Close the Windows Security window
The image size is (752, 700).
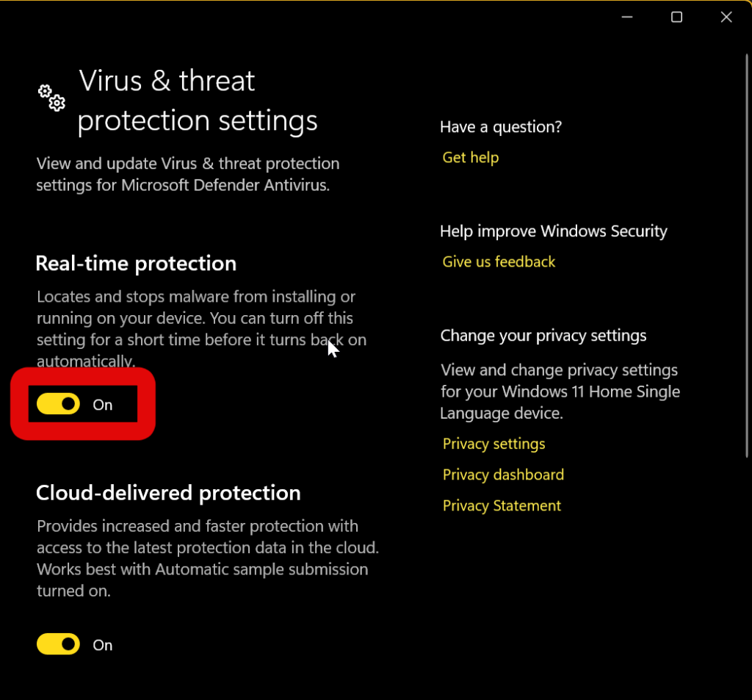coord(726,17)
